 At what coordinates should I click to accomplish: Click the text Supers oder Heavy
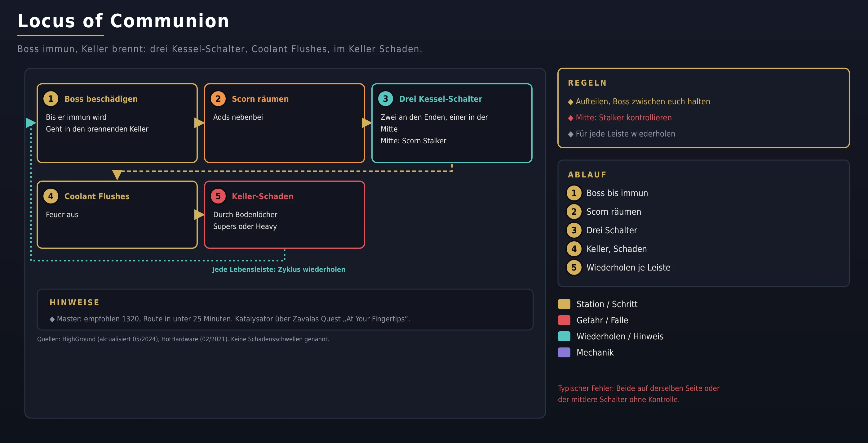point(245,226)
